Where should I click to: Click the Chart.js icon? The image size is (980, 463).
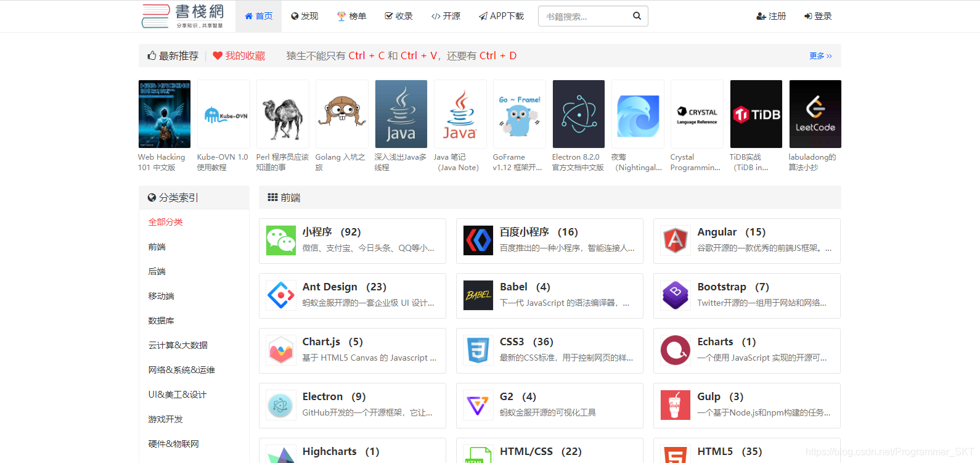point(281,350)
